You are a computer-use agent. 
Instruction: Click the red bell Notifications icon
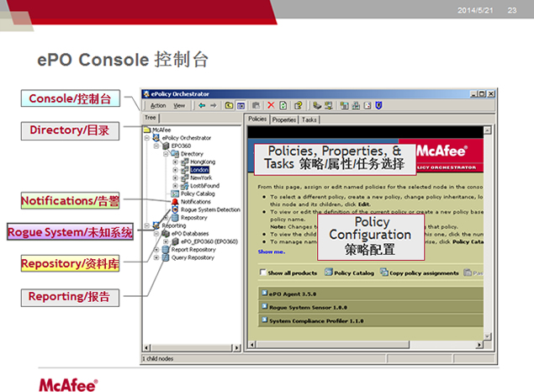coord(175,202)
